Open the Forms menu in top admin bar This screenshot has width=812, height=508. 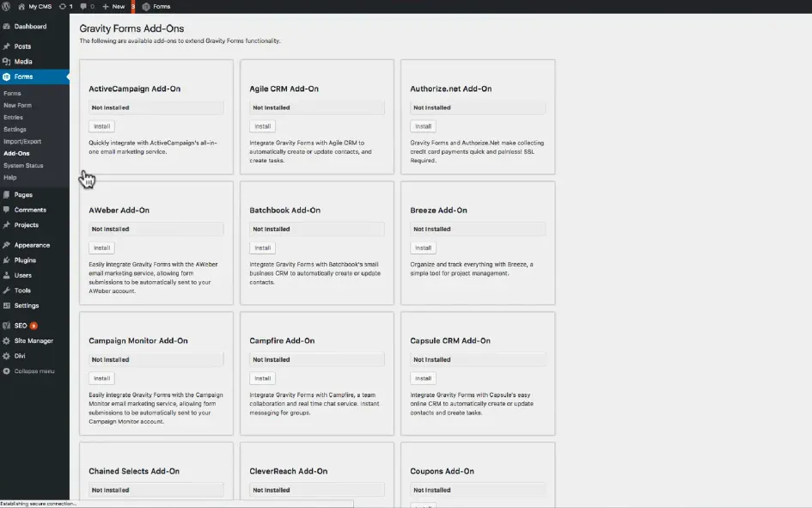coord(156,6)
